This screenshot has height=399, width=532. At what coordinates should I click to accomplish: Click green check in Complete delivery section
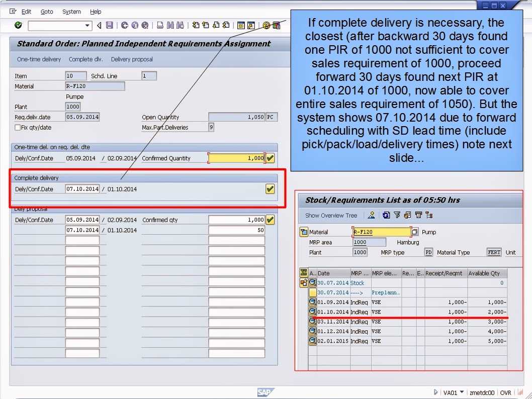point(270,189)
